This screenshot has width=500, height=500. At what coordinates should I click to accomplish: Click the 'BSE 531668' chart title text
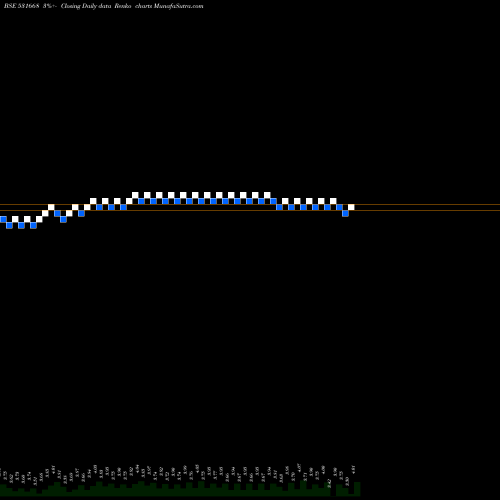pyautogui.click(x=22, y=6)
